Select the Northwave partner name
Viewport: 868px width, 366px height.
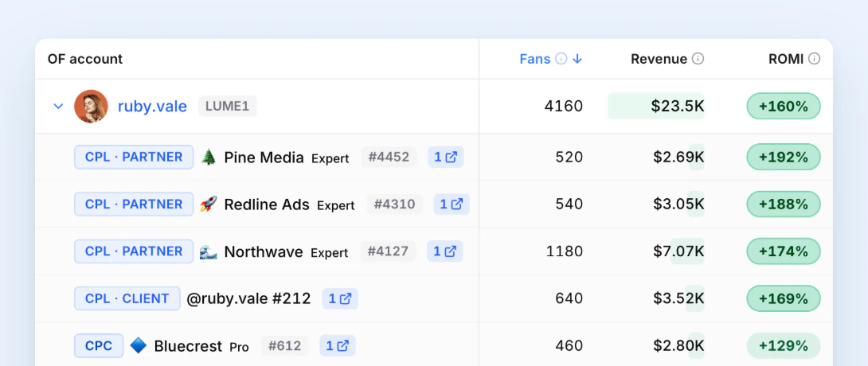point(264,252)
